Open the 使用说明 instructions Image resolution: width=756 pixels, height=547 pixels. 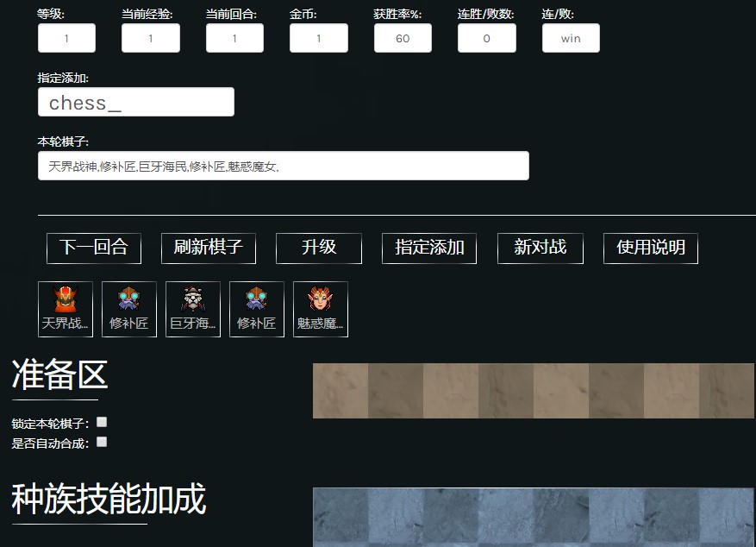coord(653,248)
